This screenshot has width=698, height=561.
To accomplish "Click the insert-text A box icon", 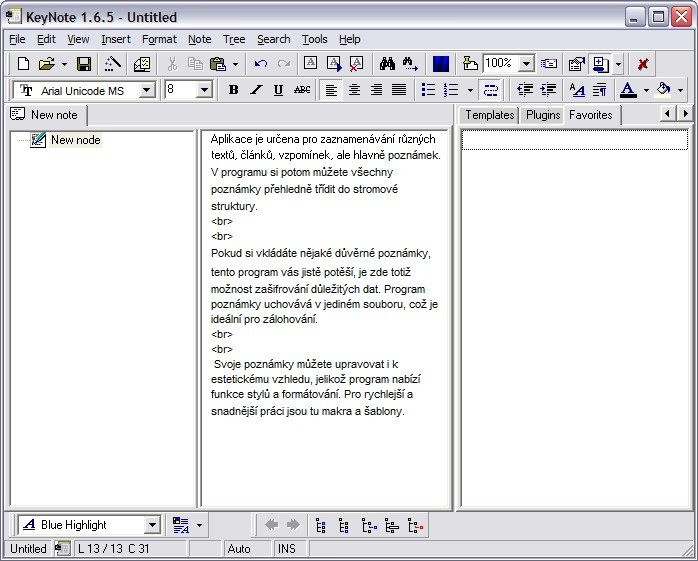I will pos(310,63).
